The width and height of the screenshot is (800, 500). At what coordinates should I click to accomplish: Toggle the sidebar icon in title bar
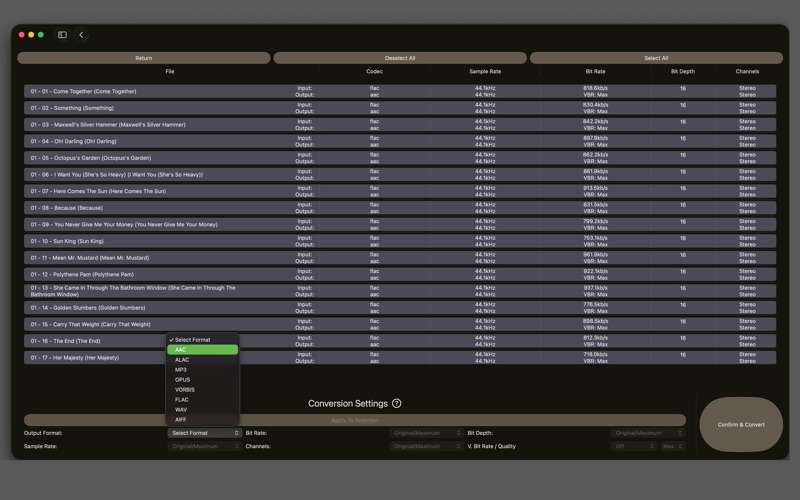tap(62, 35)
